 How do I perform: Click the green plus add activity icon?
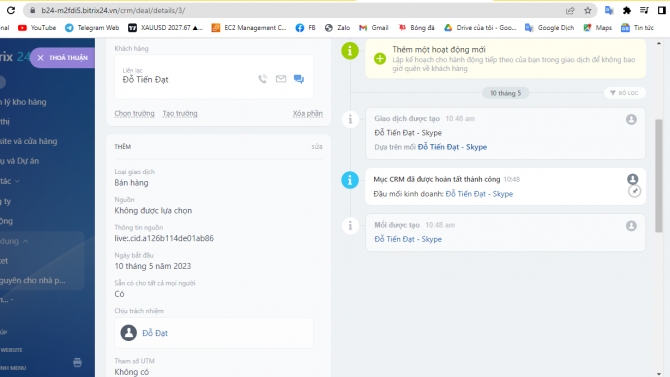tap(380, 59)
